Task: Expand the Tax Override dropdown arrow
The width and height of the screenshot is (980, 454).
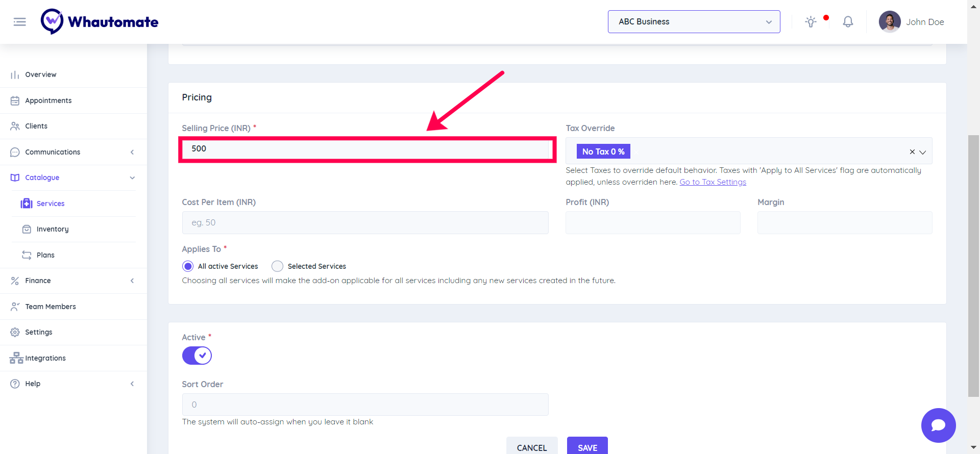Action: (923, 152)
